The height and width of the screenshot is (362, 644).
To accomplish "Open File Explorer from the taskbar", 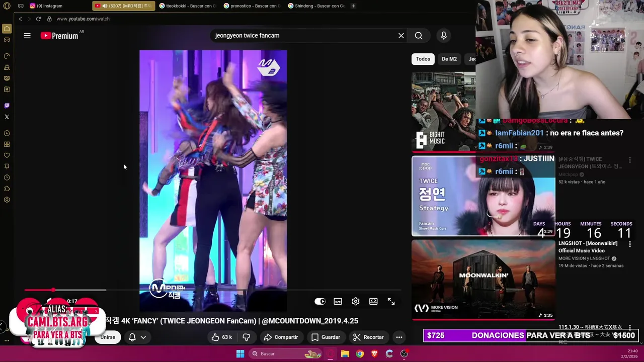I will pyautogui.click(x=345, y=353).
